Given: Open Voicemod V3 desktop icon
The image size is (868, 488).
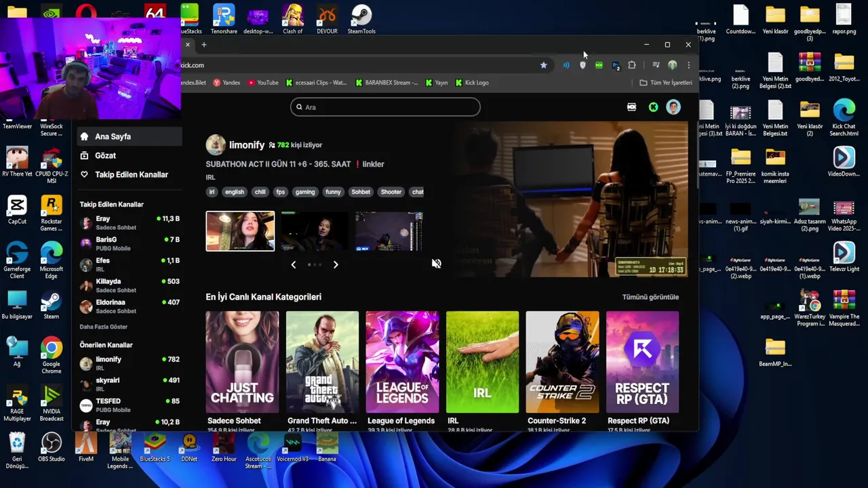Looking at the screenshot, I should click(292, 449).
